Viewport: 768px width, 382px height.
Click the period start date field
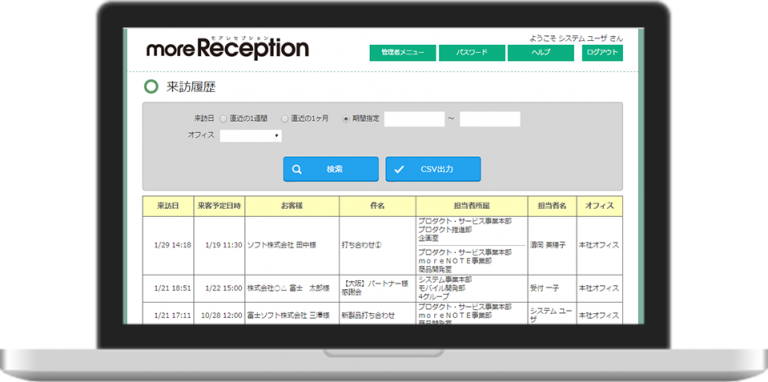414,119
